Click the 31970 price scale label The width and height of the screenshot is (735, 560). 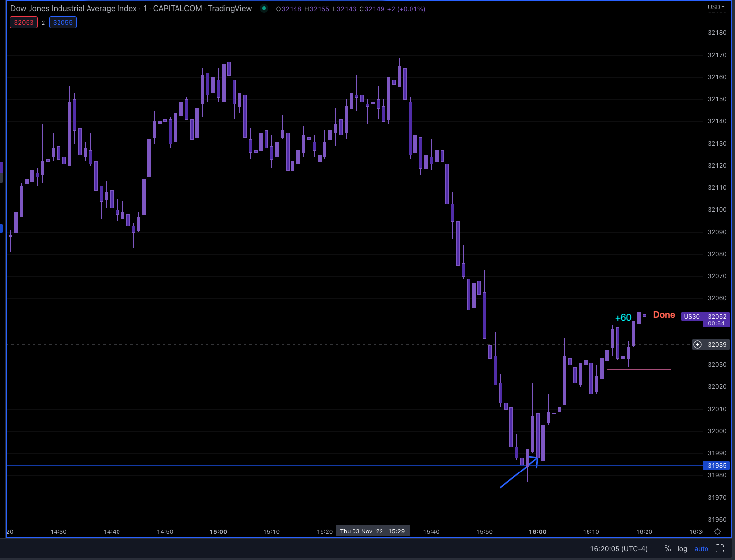(x=717, y=498)
